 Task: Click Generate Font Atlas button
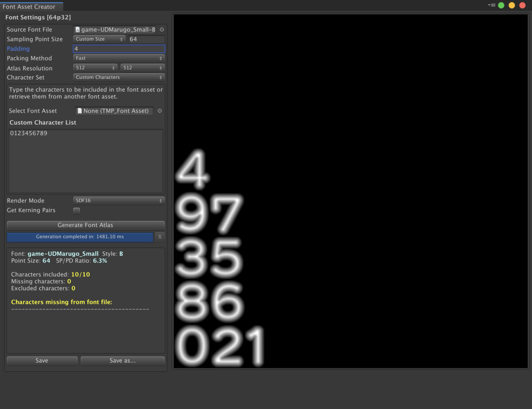(86, 225)
